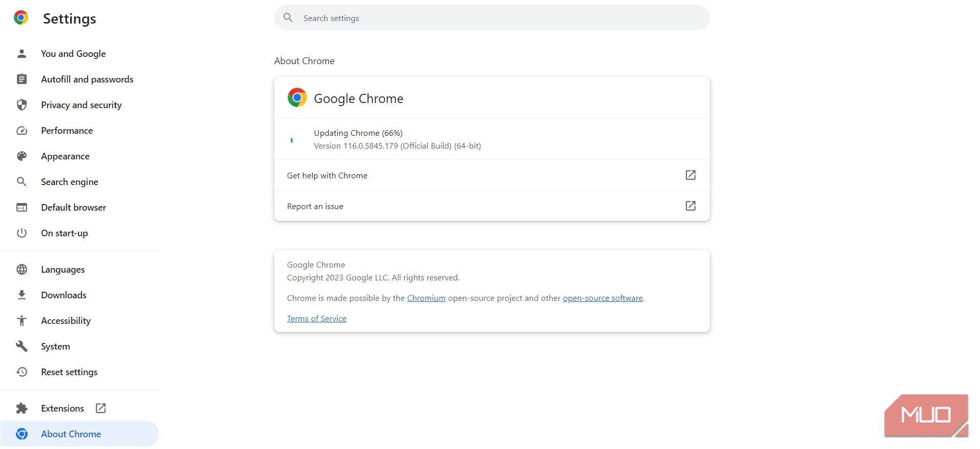The height and width of the screenshot is (449, 980).
Task: Select the Accessibility icon in the sidebar
Action: pyautogui.click(x=22, y=320)
